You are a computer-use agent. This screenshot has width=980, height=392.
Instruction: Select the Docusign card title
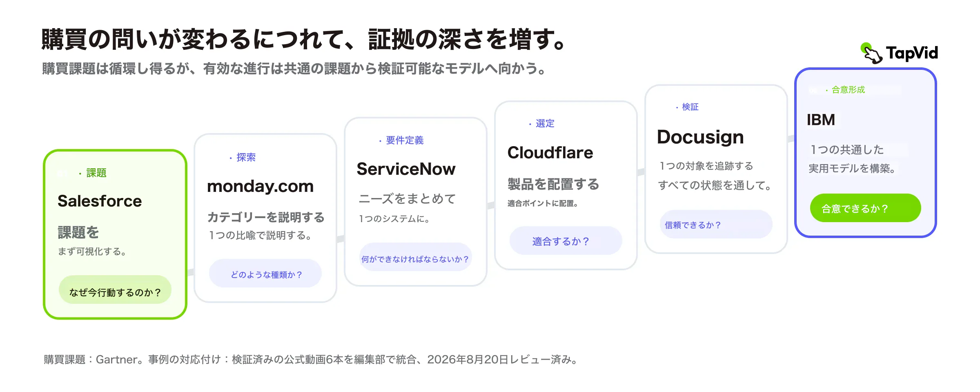coord(700,137)
